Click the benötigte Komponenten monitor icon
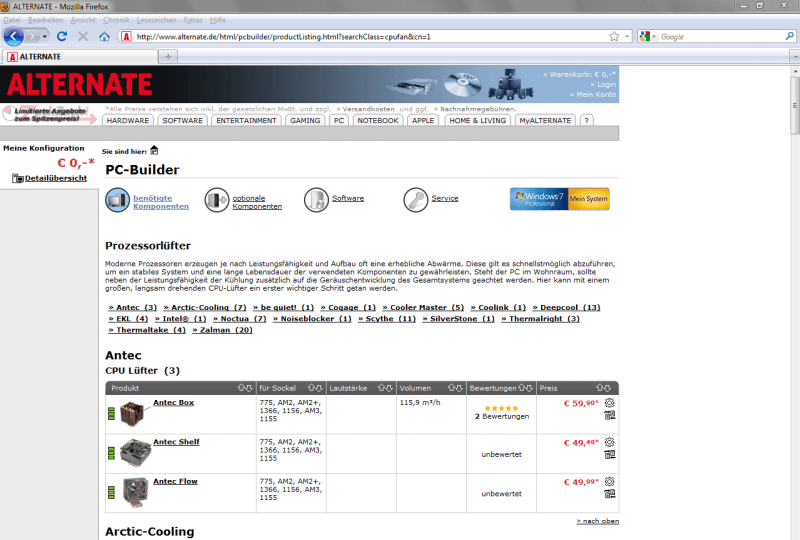The width and height of the screenshot is (800, 540). tap(117, 200)
